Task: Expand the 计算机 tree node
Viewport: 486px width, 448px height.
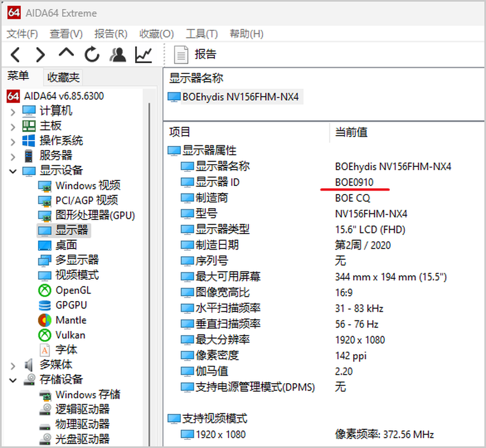Action: point(13,111)
